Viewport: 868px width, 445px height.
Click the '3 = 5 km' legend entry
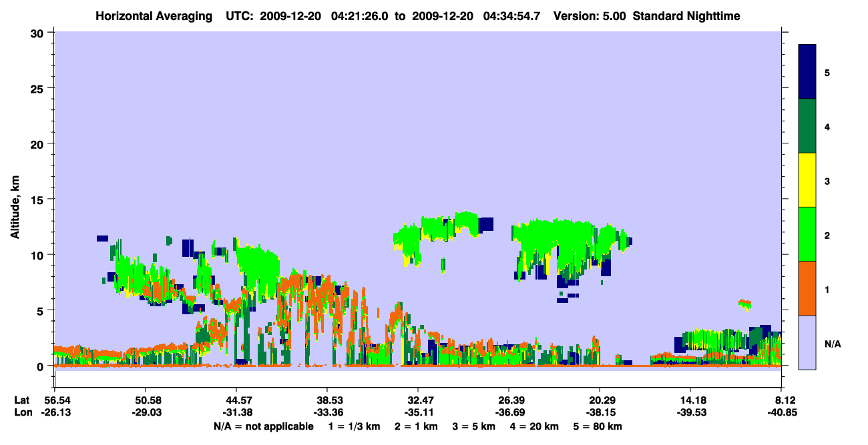pos(473,426)
